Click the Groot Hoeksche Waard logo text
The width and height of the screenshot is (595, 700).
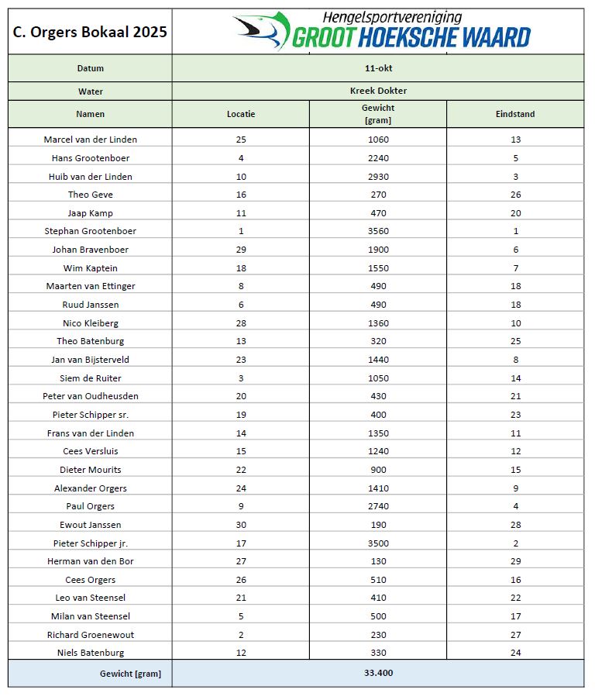point(411,36)
